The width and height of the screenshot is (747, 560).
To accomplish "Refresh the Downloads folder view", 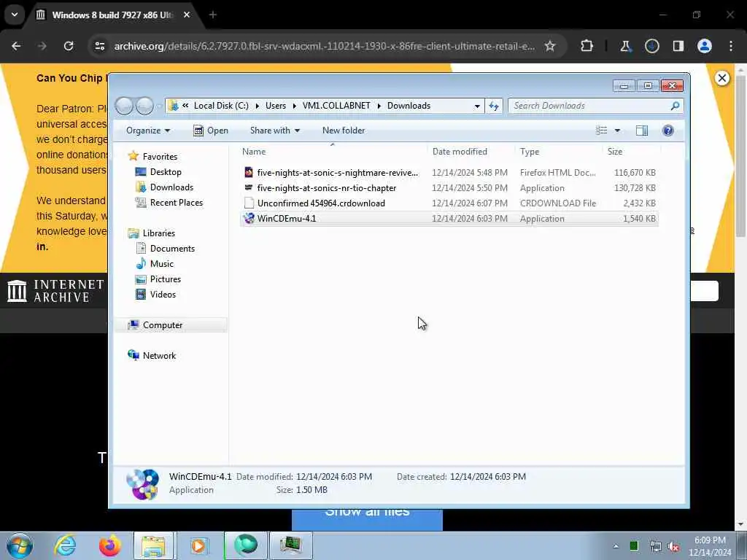I will [494, 106].
